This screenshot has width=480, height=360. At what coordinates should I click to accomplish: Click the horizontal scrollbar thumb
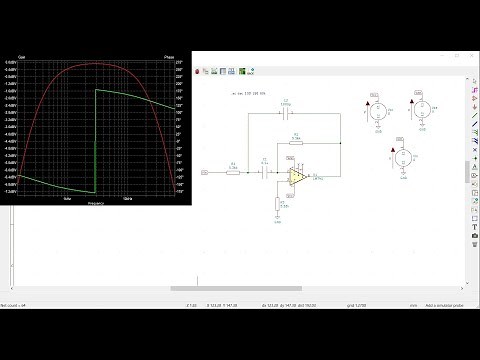coord(236,288)
